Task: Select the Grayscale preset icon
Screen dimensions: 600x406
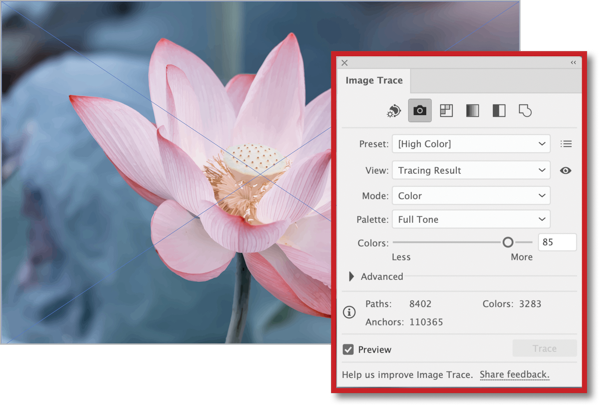Action: [x=473, y=111]
